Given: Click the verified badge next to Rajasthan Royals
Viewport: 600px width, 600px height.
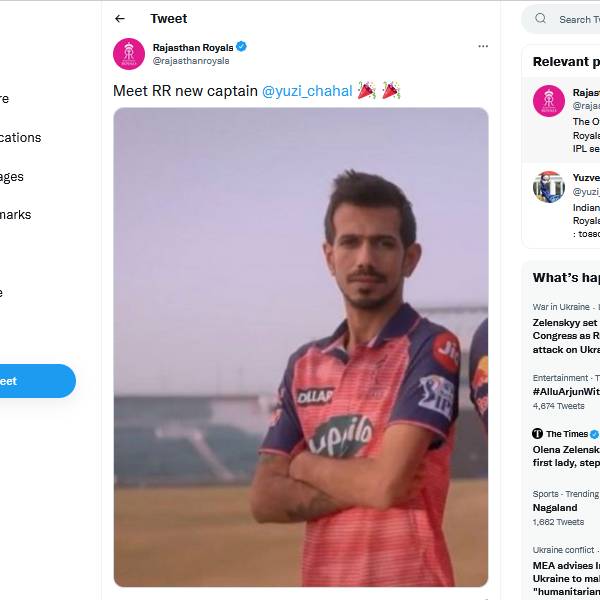Looking at the screenshot, I should 242,47.
